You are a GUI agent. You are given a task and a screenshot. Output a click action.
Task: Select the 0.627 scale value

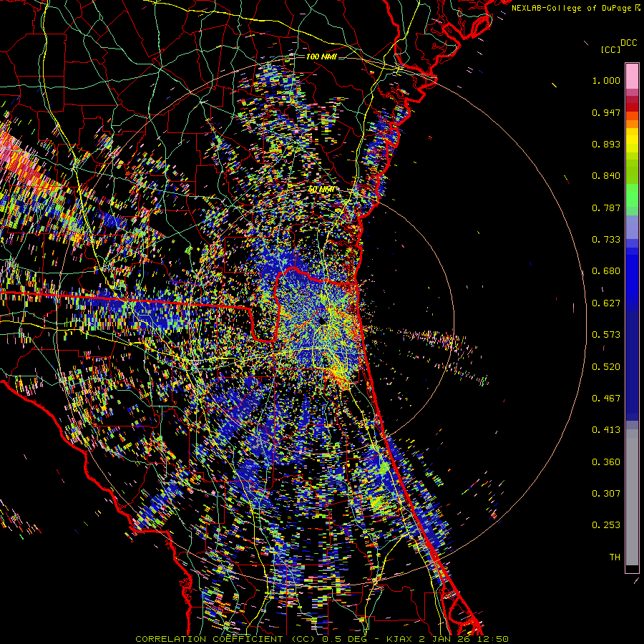tap(606, 303)
